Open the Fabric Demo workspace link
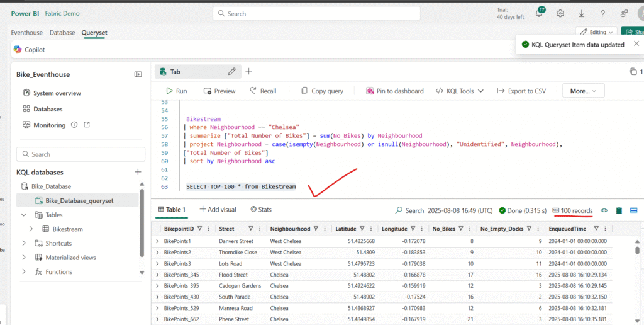The image size is (644, 325). 62,14
